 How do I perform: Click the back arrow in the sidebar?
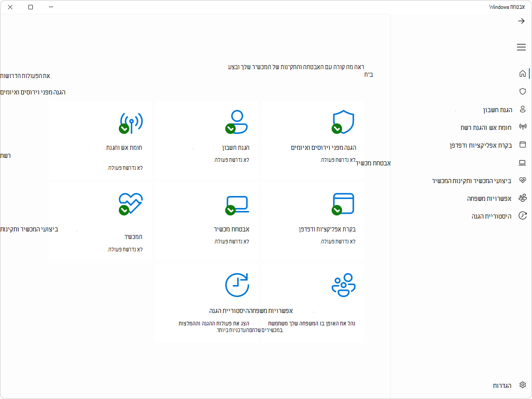[521, 21]
